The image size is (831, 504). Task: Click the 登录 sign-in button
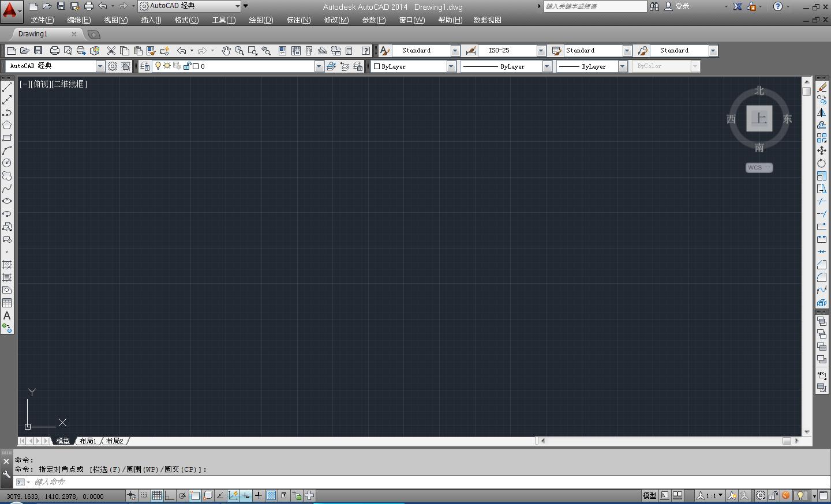[677, 6]
